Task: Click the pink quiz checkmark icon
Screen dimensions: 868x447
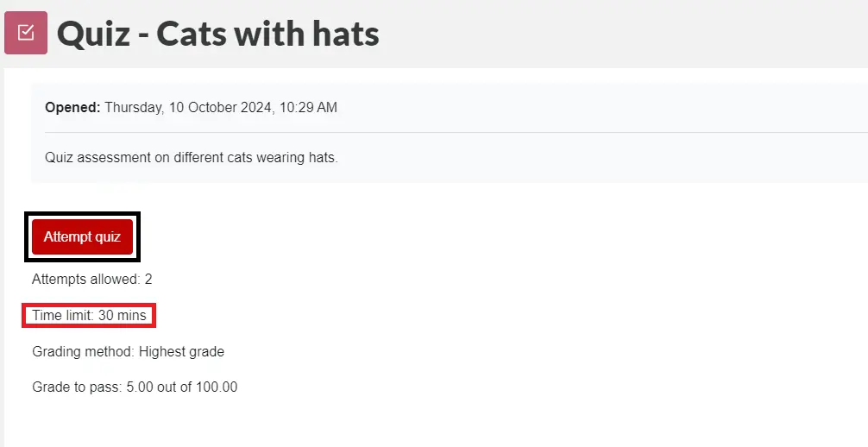Action: [26, 33]
